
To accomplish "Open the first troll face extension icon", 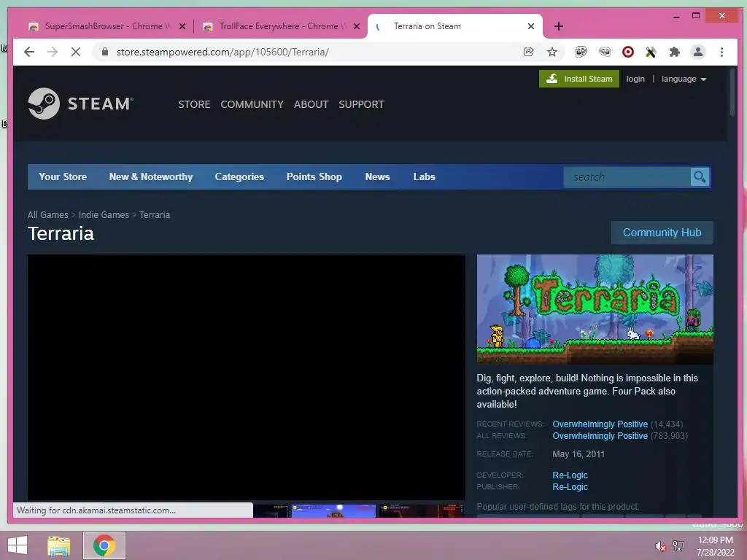I will click(581, 52).
